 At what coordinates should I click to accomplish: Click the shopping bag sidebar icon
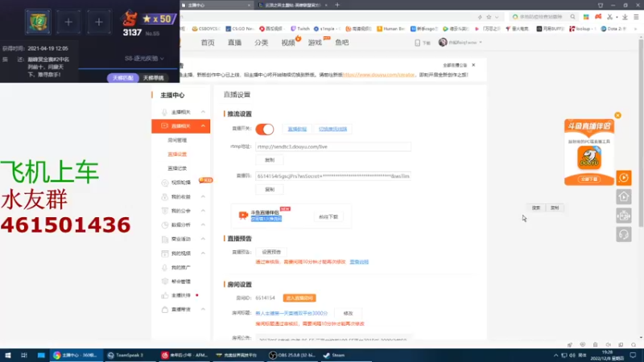click(165, 310)
